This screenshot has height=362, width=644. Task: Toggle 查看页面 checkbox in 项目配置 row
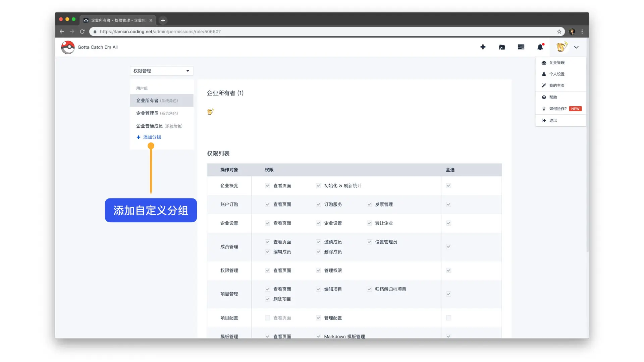(267, 318)
